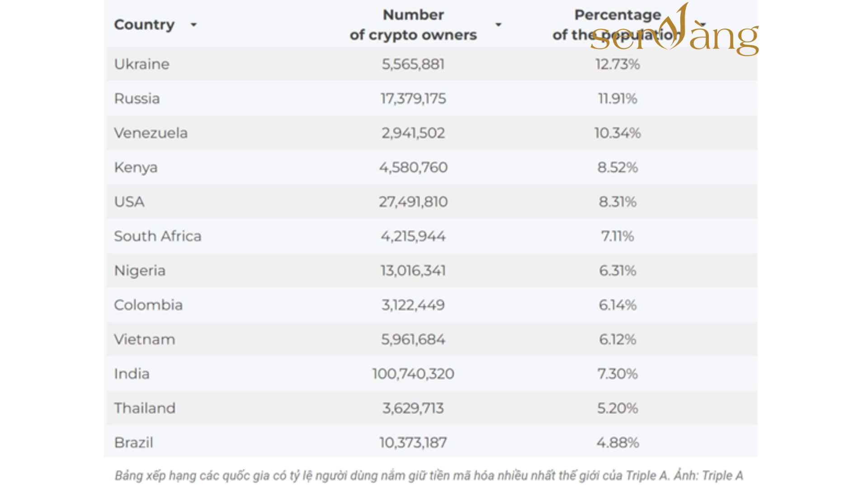Click the Brazil country cell
This screenshot has height=488, width=868.
pos(133,442)
